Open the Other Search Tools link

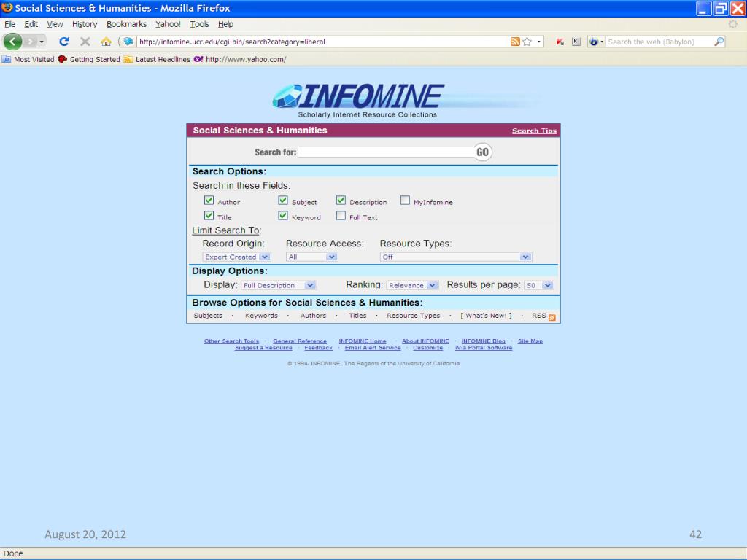click(231, 341)
